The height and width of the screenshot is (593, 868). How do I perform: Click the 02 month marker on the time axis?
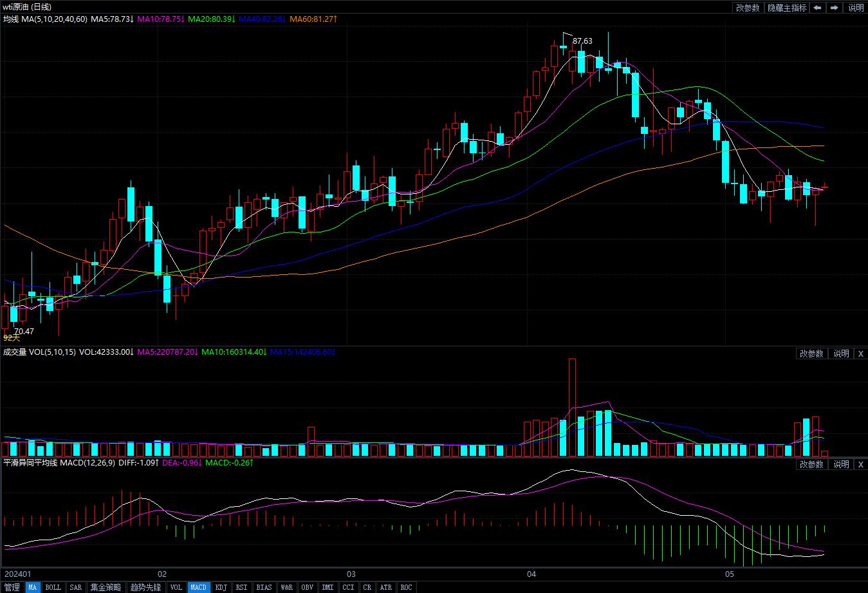pos(162,574)
